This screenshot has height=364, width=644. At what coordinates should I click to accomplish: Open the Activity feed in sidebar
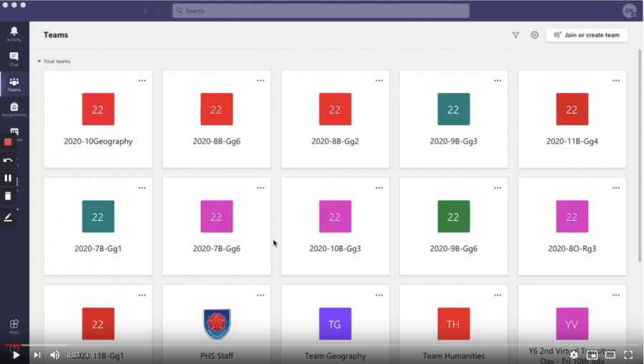coord(14,34)
